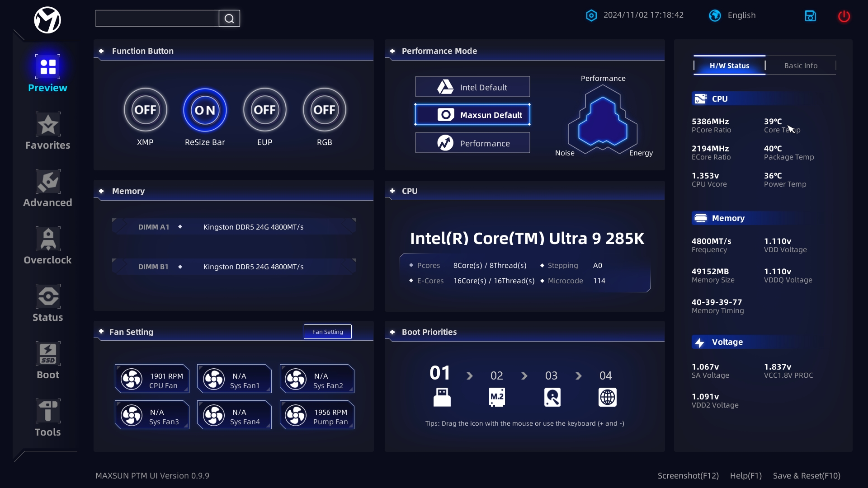Switch to the Basic Info tab
Viewport: 868px width, 488px height.
point(801,66)
